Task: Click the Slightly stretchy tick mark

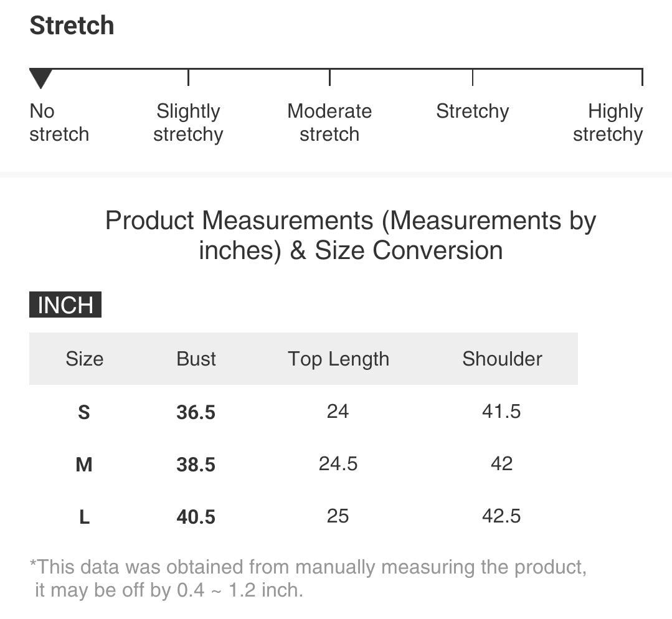Action: point(188,77)
